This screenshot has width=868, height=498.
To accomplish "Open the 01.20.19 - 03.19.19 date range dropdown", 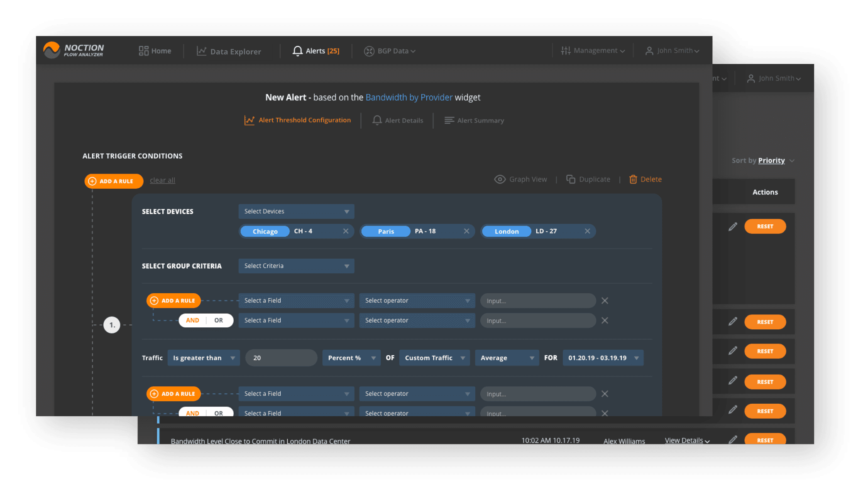I will tap(603, 358).
